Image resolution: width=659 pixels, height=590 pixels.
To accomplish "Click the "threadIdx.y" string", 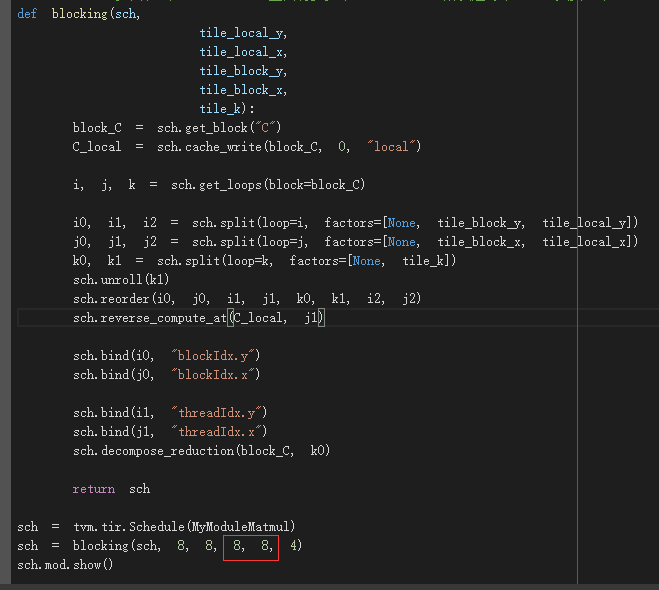I will coord(216,413).
